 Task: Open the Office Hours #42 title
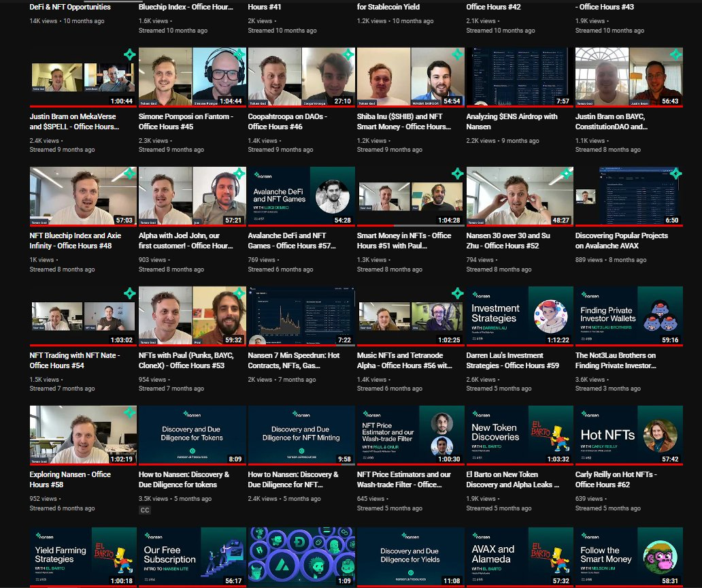point(493,7)
